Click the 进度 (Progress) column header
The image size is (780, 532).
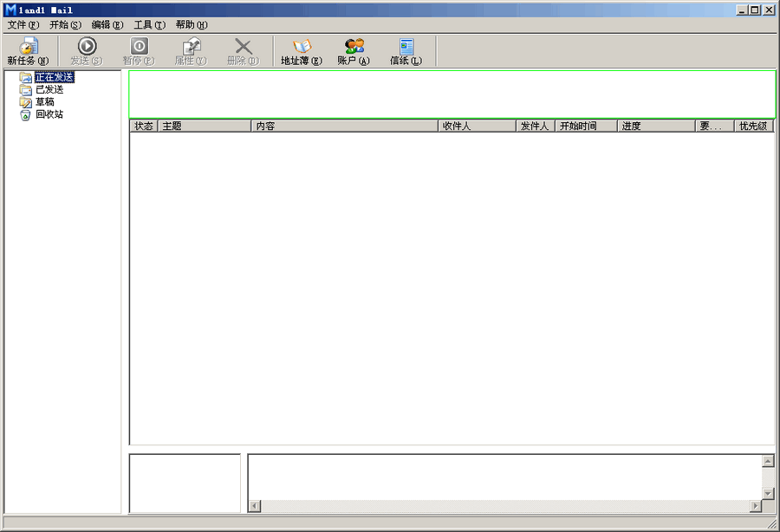(x=655, y=126)
